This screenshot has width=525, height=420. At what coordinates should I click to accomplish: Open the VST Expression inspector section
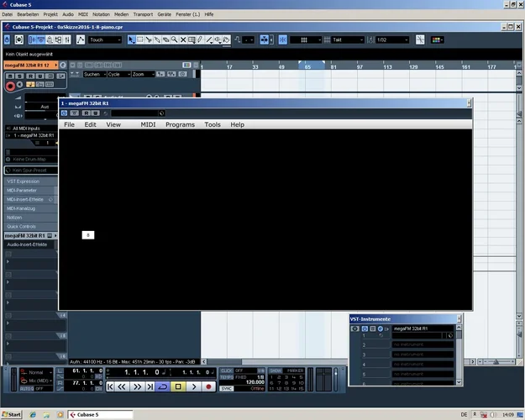click(31, 181)
